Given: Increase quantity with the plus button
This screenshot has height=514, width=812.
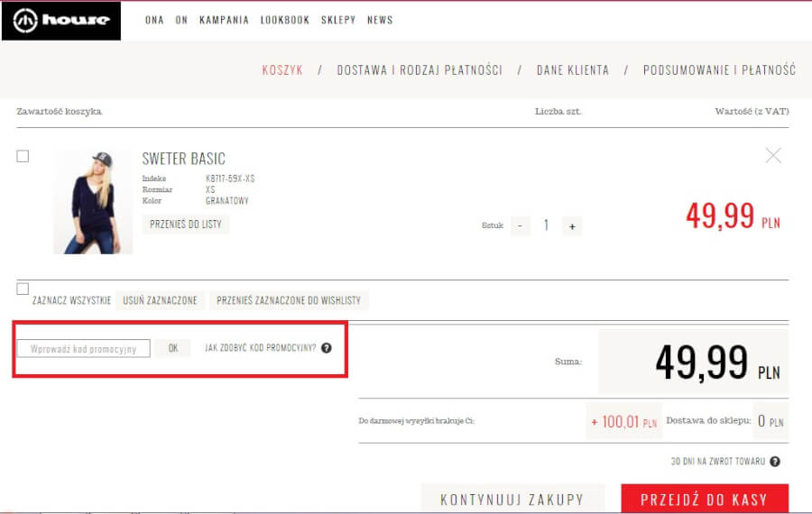Looking at the screenshot, I should coord(571,226).
